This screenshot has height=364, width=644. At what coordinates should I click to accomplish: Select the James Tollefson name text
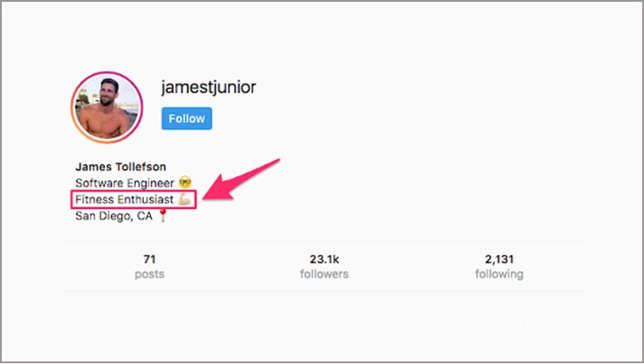coord(120,167)
